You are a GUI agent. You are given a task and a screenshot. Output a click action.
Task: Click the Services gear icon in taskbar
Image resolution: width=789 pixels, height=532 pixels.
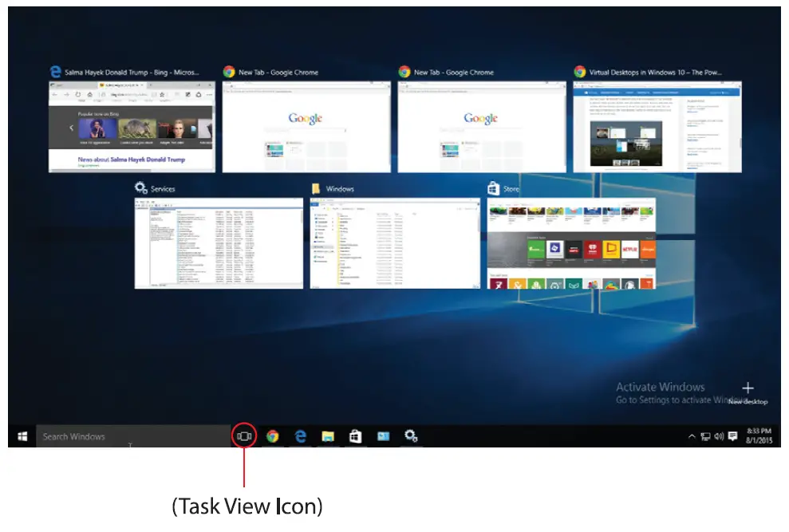pos(411,436)
